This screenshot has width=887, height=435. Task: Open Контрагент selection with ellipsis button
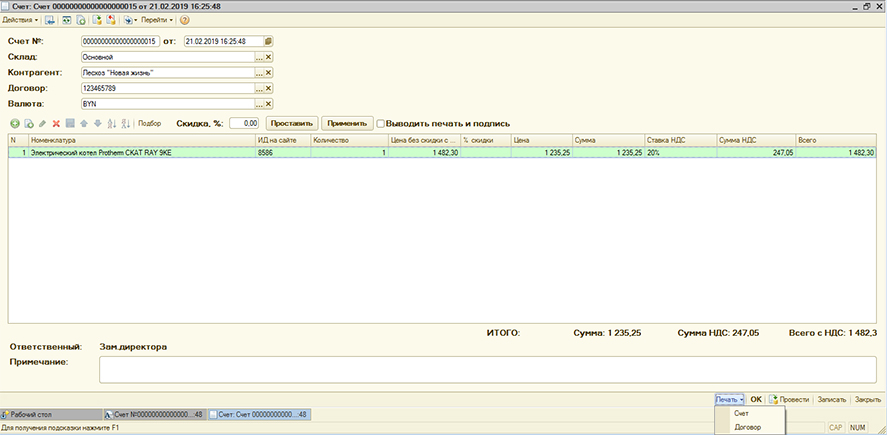point(259,73)
